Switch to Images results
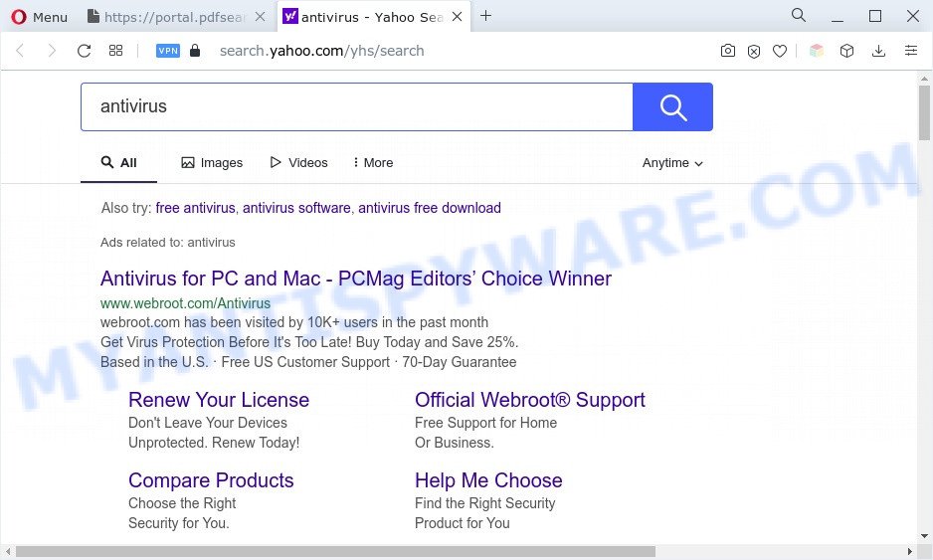933x560 pixels. pyautogui.click(x=212, y=162)
